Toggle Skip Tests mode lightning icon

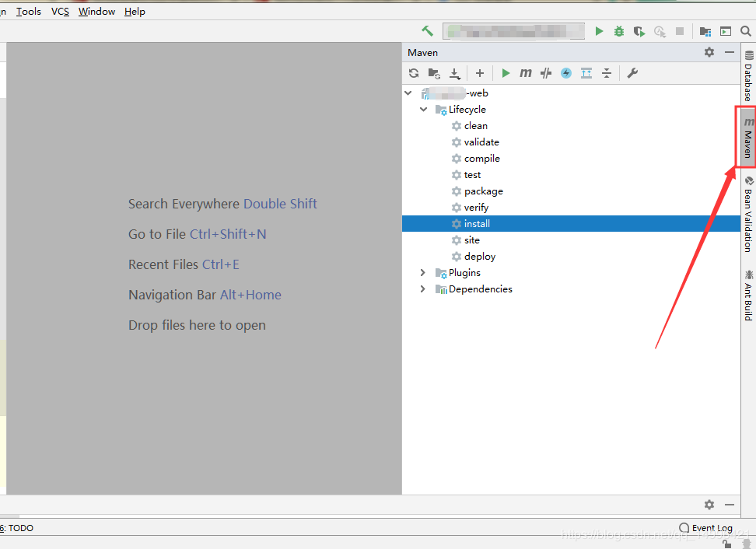566,73
